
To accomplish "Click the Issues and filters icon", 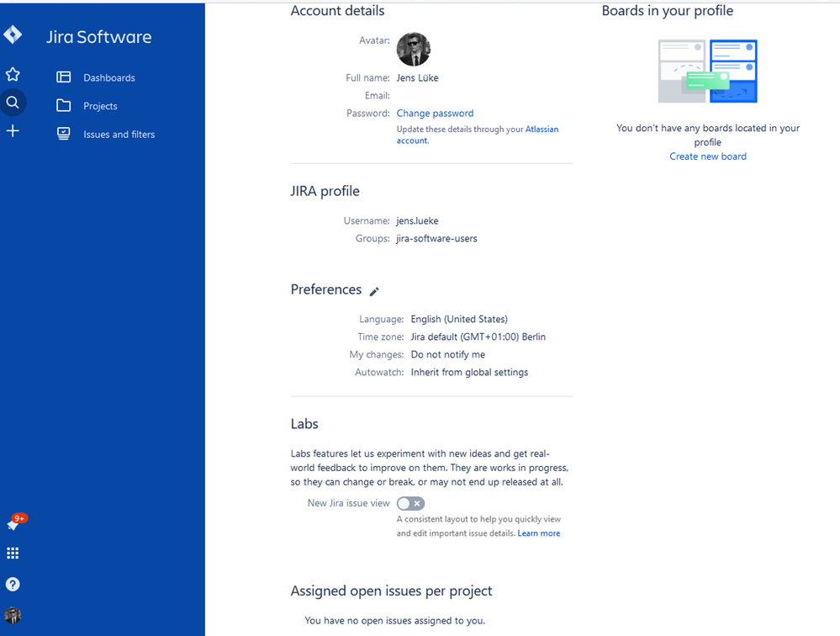I will point(64,134).
